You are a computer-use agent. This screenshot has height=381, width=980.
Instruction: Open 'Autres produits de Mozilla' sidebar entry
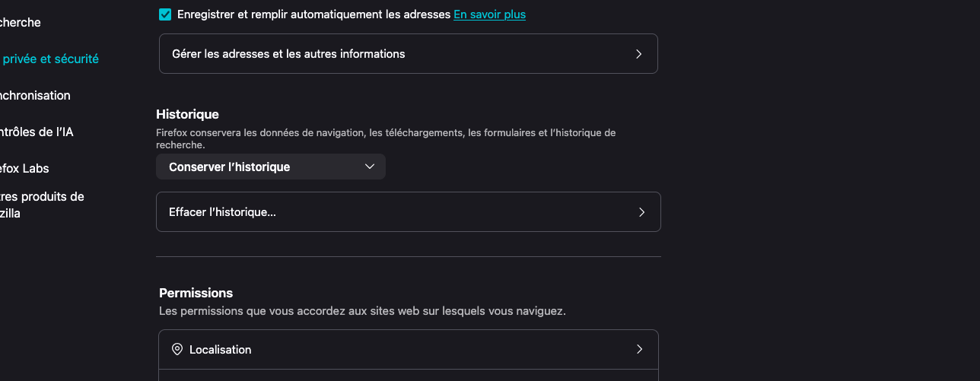42,205
